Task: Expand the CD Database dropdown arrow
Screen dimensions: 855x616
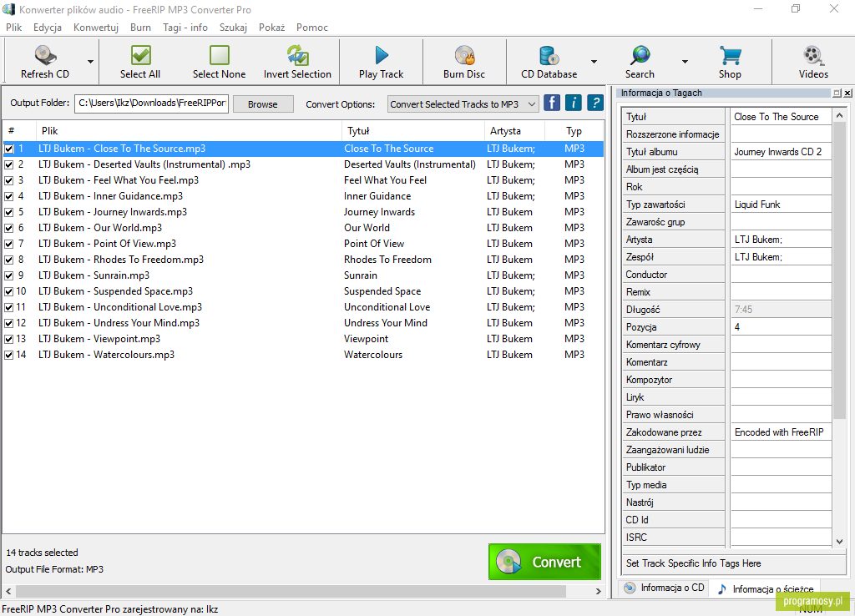Action: point(594,62)
